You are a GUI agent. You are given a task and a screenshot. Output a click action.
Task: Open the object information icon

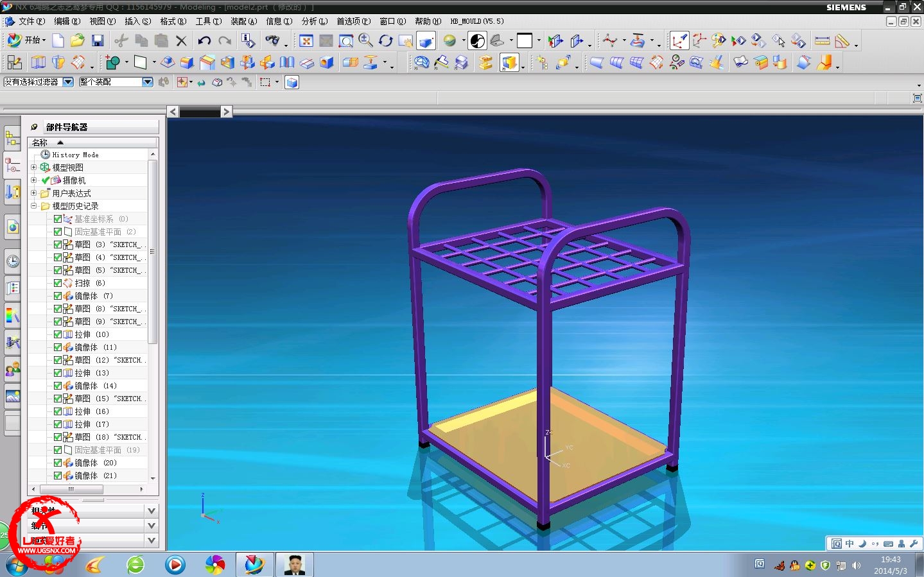coord(248,41)
